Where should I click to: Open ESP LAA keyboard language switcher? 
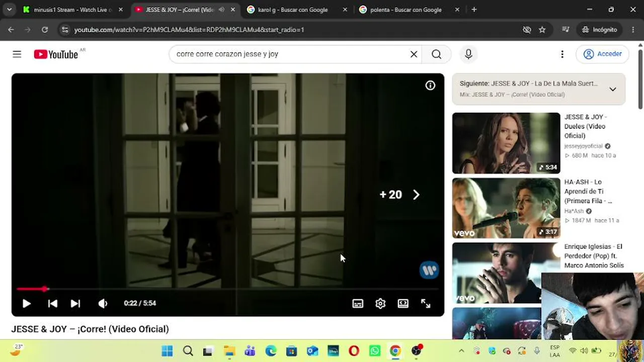[x=554, y=351]
